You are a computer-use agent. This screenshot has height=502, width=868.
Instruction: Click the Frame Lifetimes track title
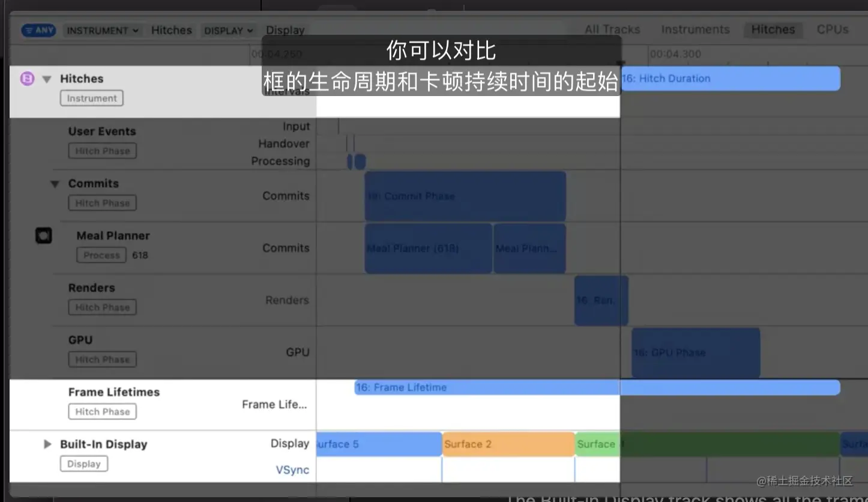(114, 392)
